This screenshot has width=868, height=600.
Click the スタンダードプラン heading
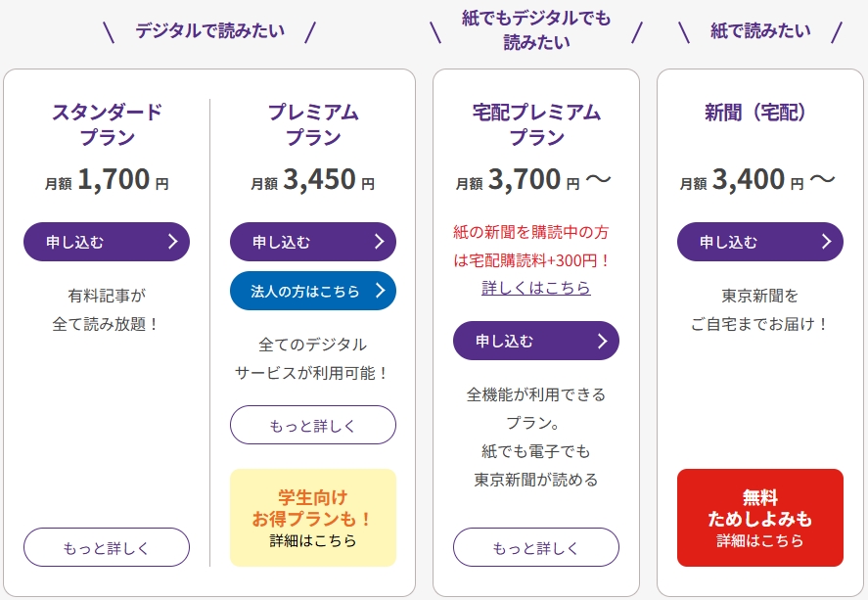(x=107, y=124)
